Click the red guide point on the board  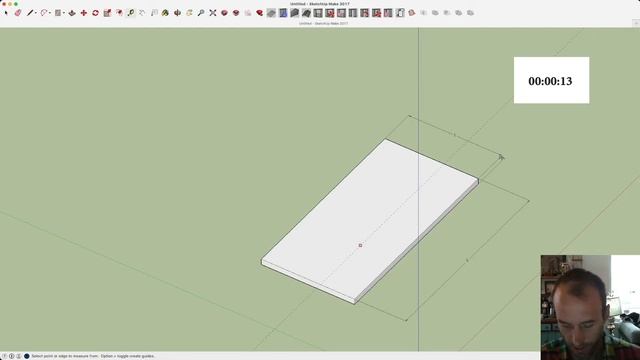click(360, 245)
